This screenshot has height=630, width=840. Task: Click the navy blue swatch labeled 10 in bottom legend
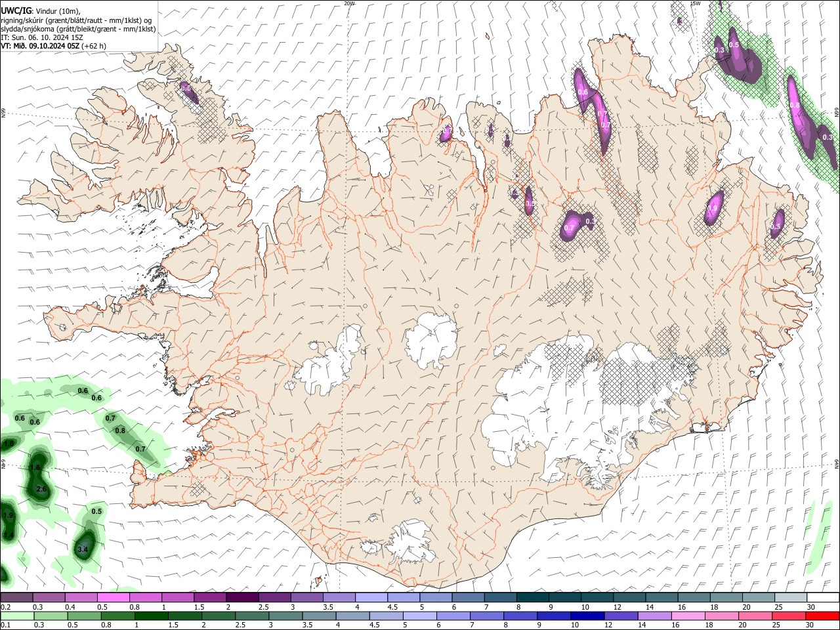point(587,616)
